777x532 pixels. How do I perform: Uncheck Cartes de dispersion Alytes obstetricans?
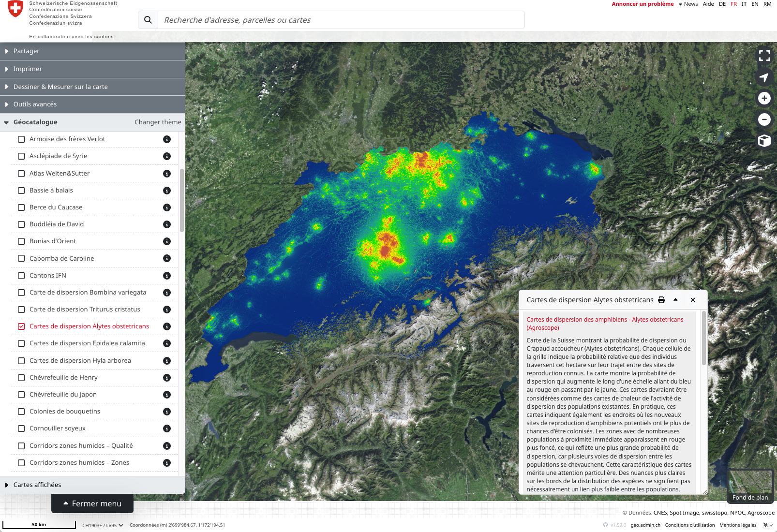(21, 326)
